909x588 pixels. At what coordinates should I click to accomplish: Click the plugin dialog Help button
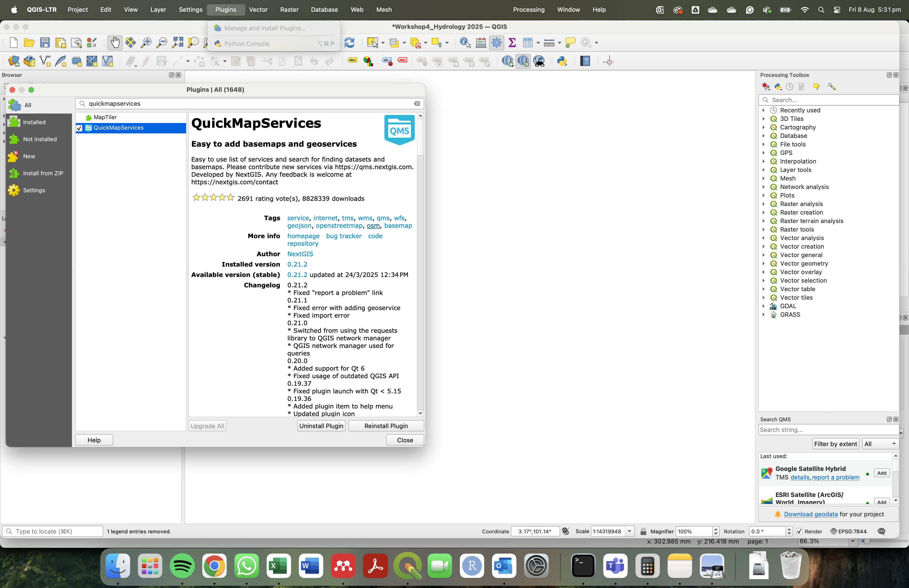pyautogui.click(x=94, y=440)
